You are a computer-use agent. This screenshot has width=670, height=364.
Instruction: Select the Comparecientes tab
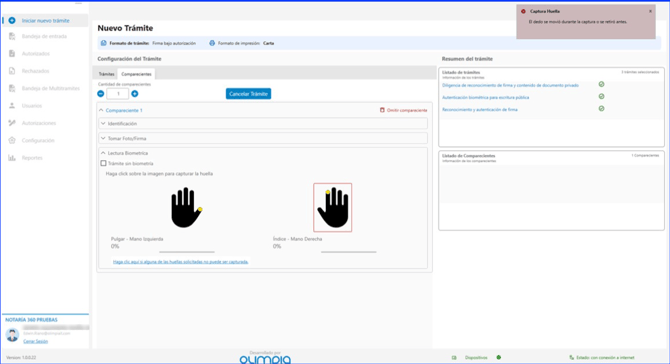pos(136,74)
